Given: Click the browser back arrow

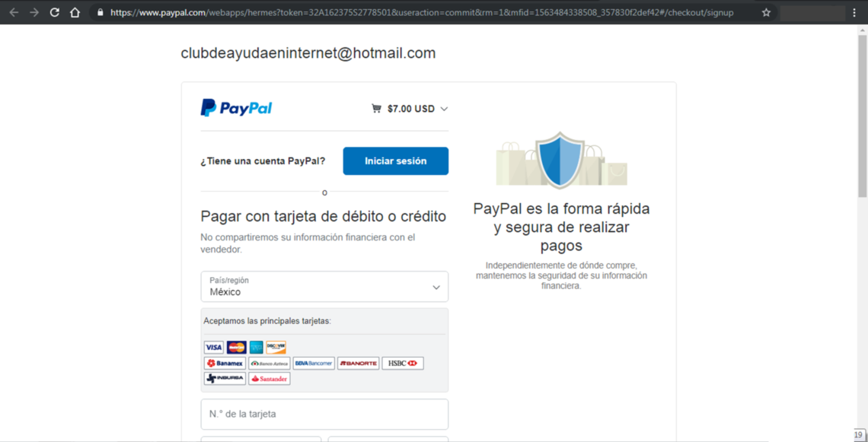Looking at the screenshot, I should (x=14, y=12).
